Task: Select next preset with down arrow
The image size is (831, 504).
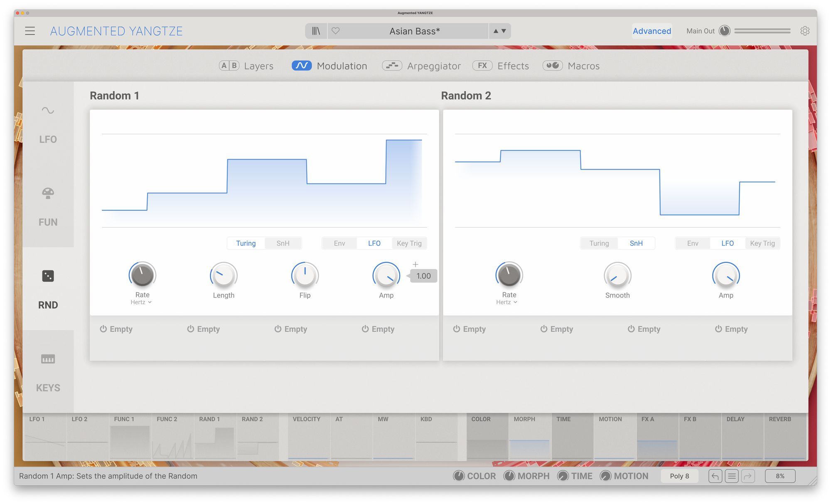Action: [x=504, y=31]
